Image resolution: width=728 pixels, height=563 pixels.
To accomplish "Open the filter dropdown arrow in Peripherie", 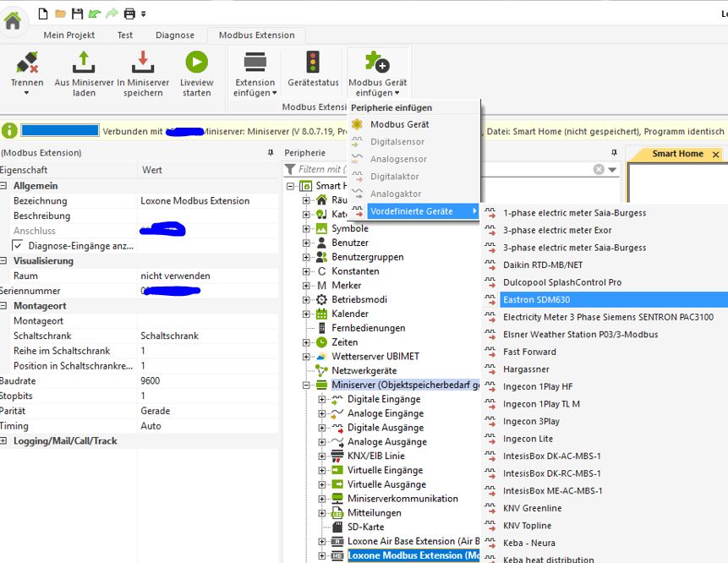I will click(x=612, y=169).
